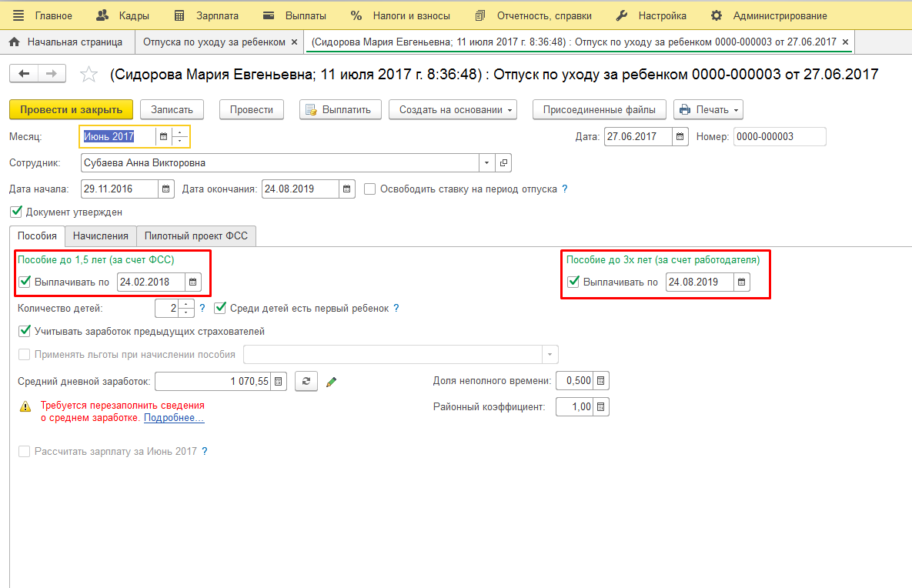Open calculator for Районный коэффициент

[x=601, y=406]
